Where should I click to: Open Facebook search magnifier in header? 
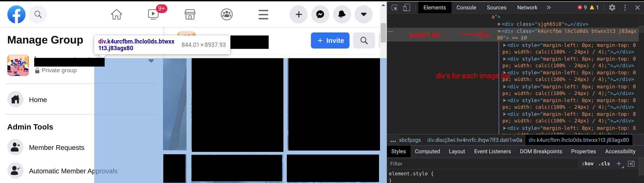38,14
